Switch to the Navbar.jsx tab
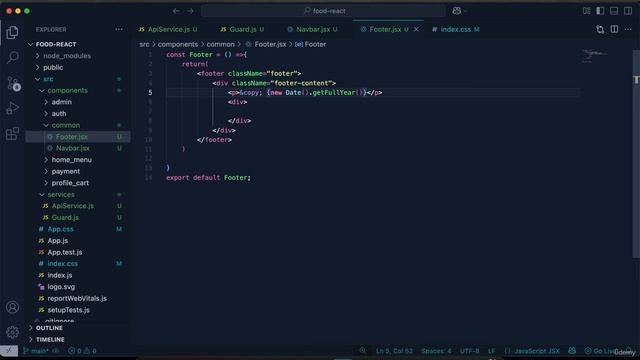The height and width of the screenshot is (360, 640). (x=312, y=29)
